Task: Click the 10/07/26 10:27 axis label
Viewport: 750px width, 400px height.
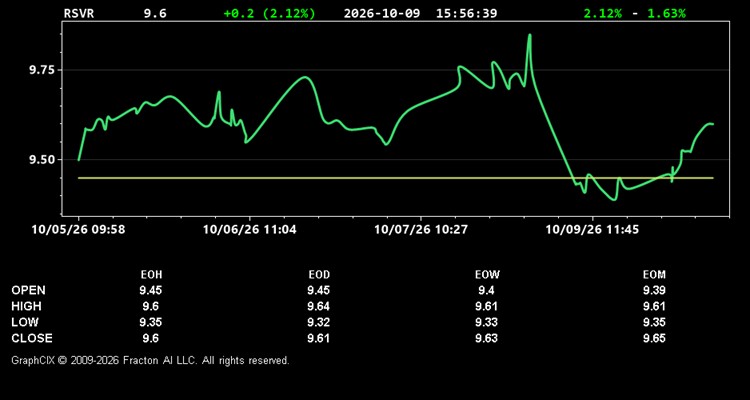Action: click(x=421, y=230)
